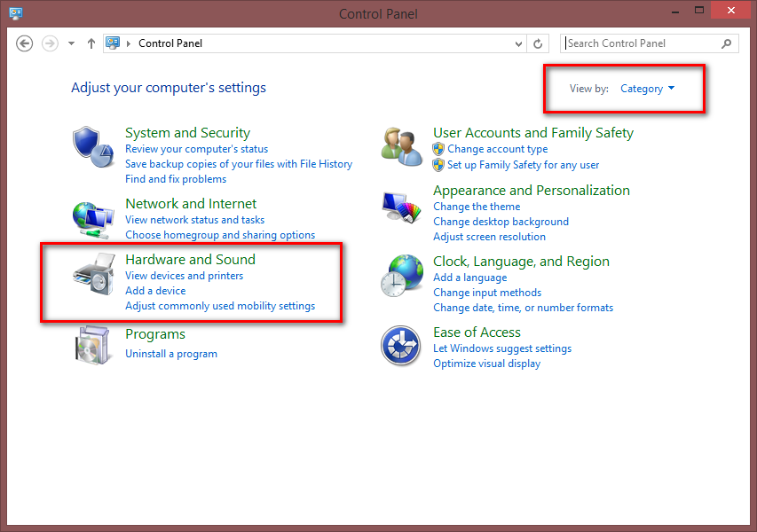Screen dimensions: 757x532
Task: Click the Add a device link
Action: click(x=155, y=291)
